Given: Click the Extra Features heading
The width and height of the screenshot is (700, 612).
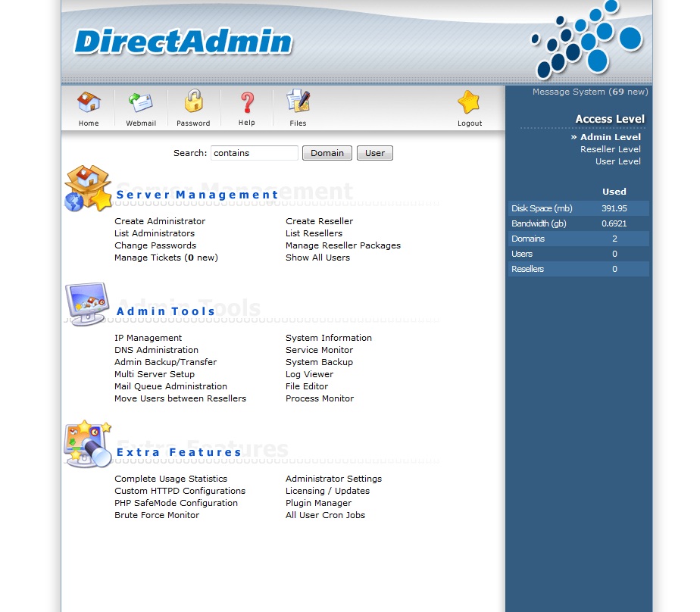Looking at the screenshot, I should click(x=179, y=452).
